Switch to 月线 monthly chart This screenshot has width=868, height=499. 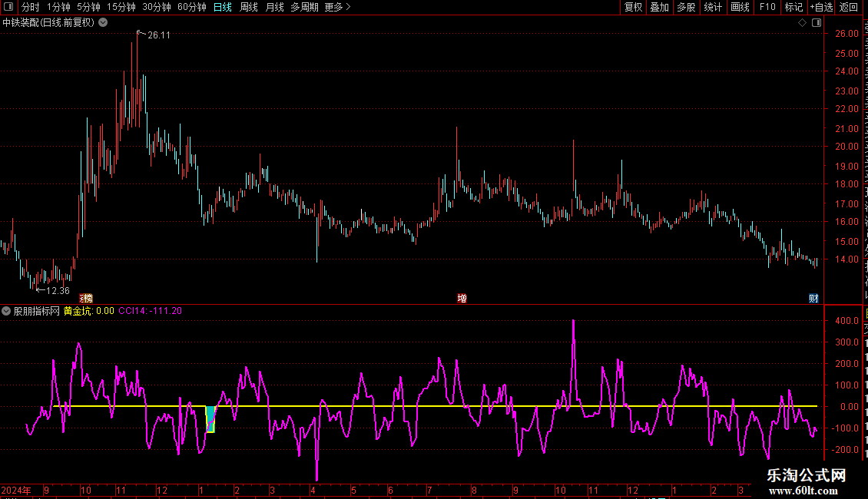274,7
